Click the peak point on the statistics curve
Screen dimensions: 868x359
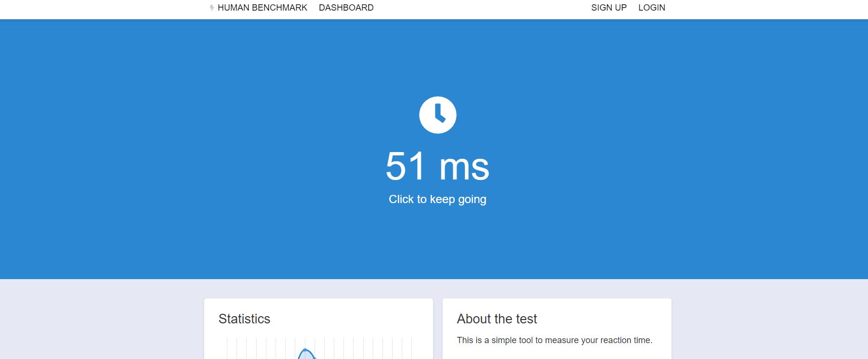tap(305, 350)
